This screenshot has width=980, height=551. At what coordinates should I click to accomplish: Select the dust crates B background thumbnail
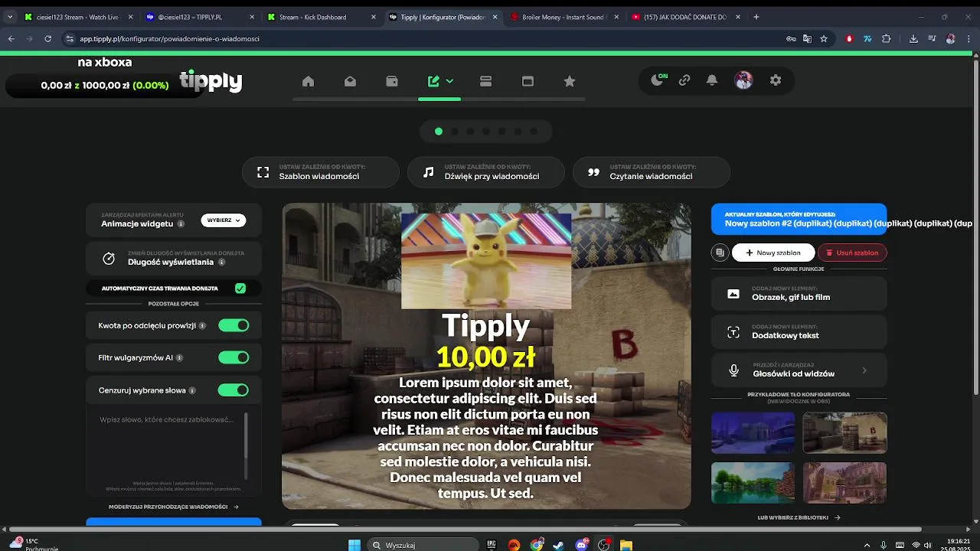click(844, 433)
